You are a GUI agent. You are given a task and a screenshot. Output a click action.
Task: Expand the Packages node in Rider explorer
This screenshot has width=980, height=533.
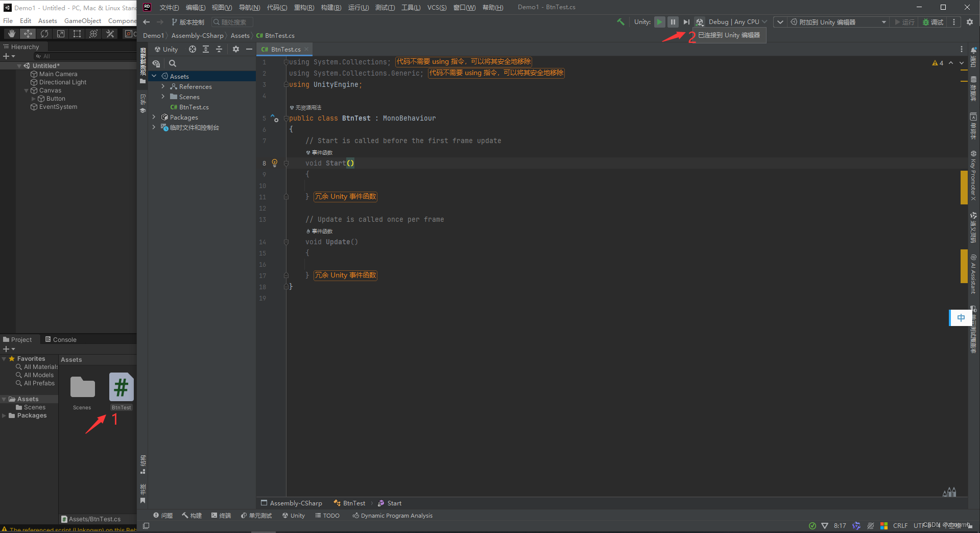click(x=154, y=117)
